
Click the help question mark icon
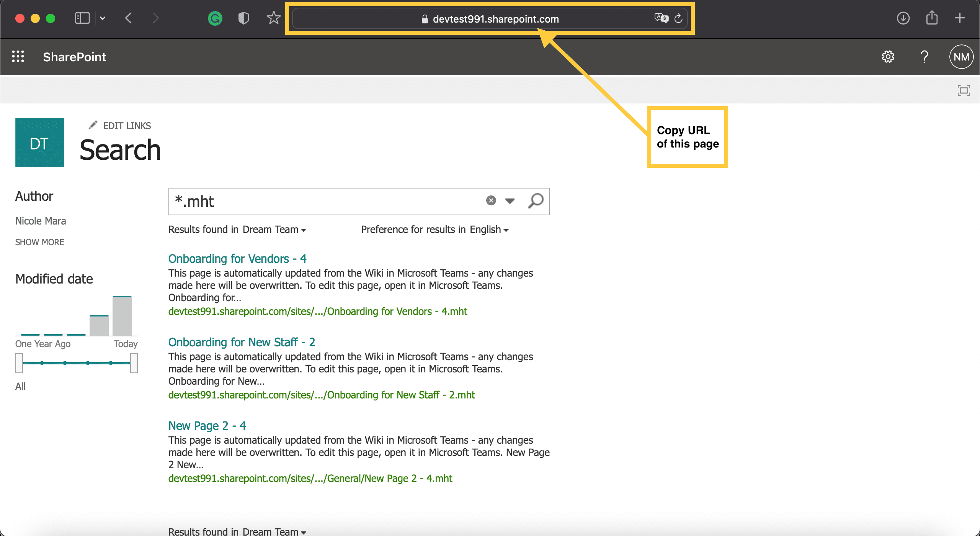pyautogui.click(x=924, y=57)
